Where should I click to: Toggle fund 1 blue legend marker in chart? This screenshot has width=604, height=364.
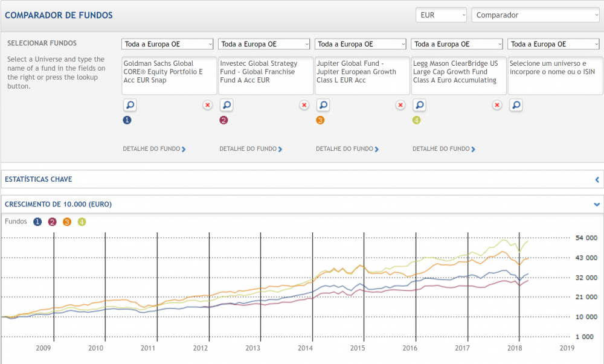(38, 222)
